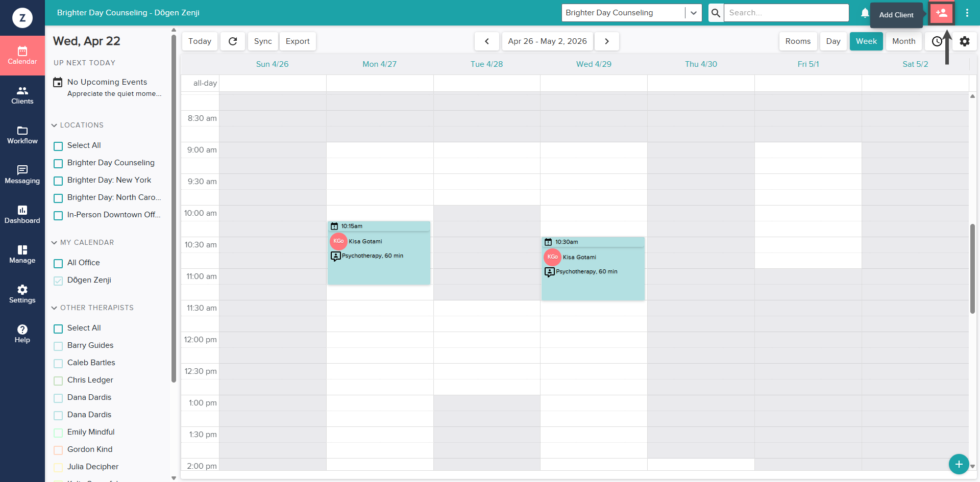Viewport: 980px width, 482px height.
Task: Click the Sun 4/26 column header
Action: (272, 64)
